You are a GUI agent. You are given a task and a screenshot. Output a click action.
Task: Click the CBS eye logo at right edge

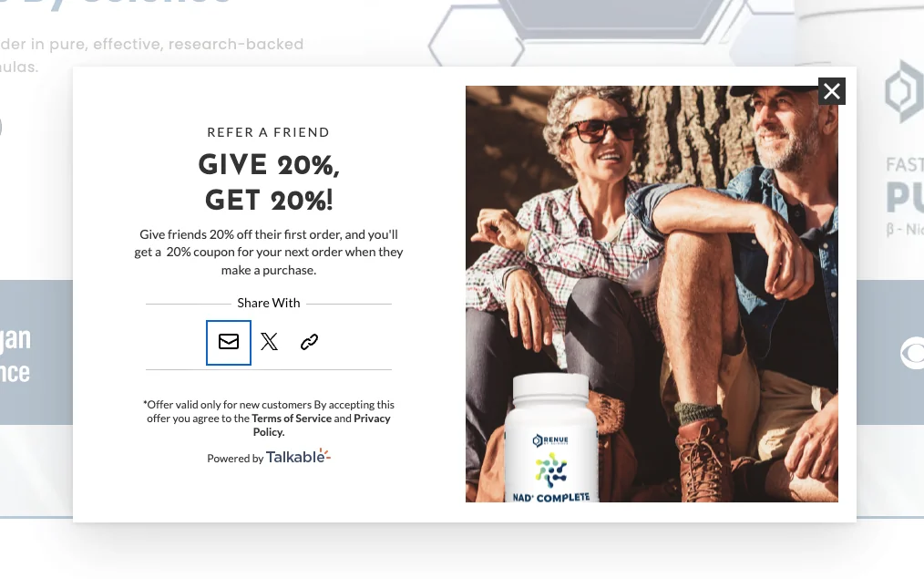pos(912,353)
